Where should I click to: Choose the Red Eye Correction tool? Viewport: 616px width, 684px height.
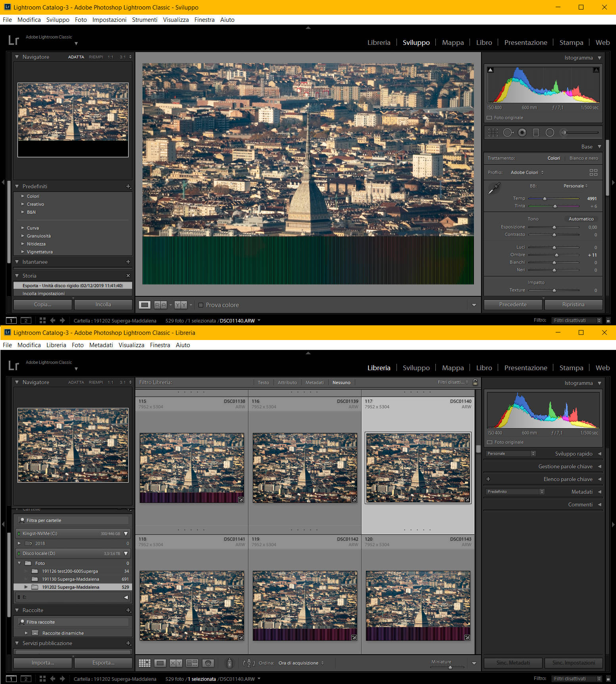522,133
